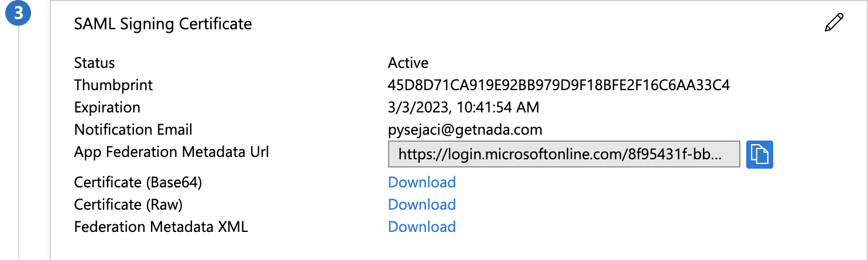Download the Federation Metadata XML
The height and width of the screenshot is (260, 868).
click(422, 227)
